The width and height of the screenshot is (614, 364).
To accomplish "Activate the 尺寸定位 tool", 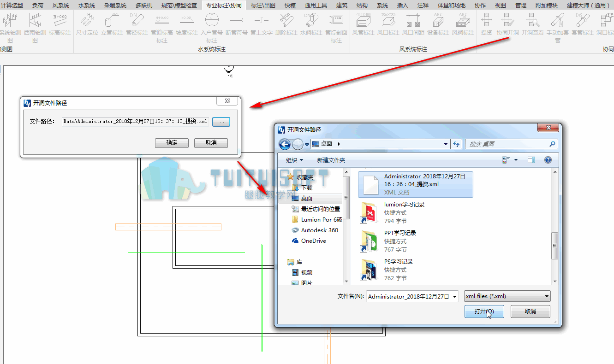I will point(87,24).
